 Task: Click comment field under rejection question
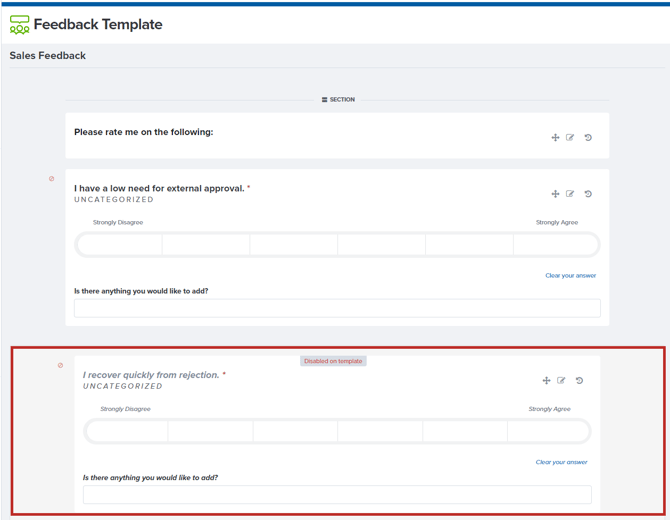(337, 495)
